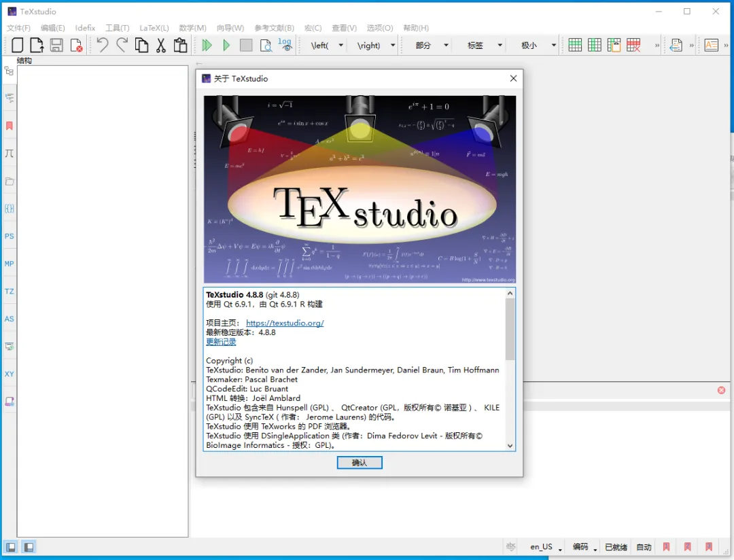The height and width of the screenshot is (560, 734).
Task: Open the XY xy-pic sidebar panel
Action: click(9, 374)
